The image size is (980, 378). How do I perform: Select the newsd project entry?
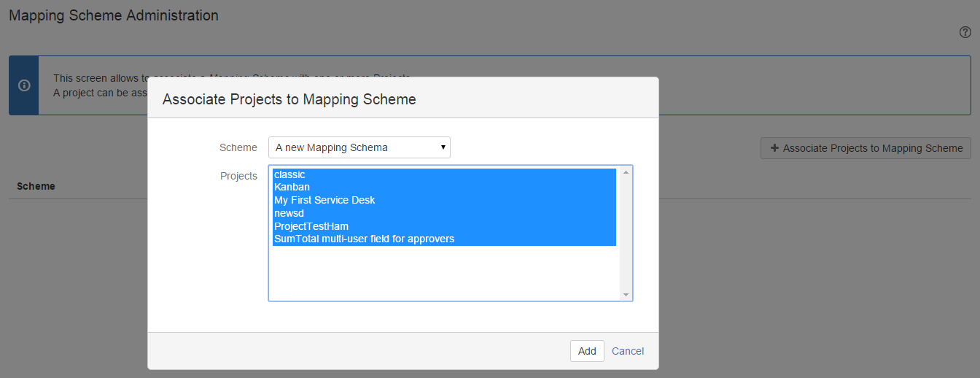click(x=289, y=213)
